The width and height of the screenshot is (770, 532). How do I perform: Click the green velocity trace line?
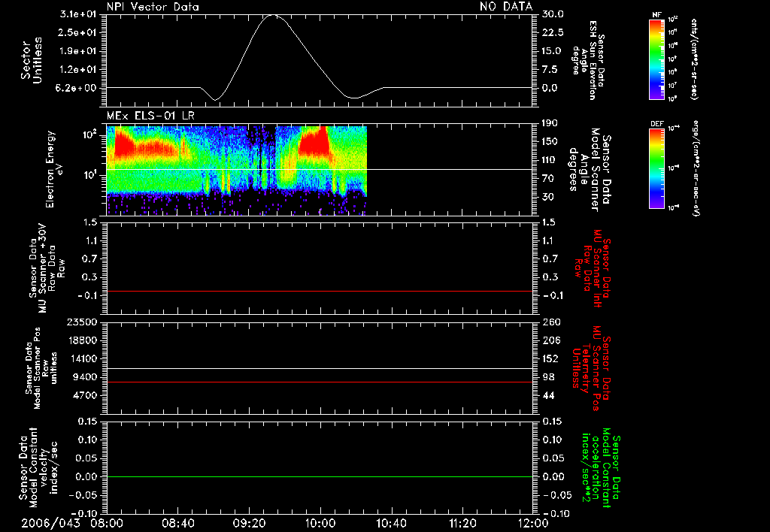(320, 476)
